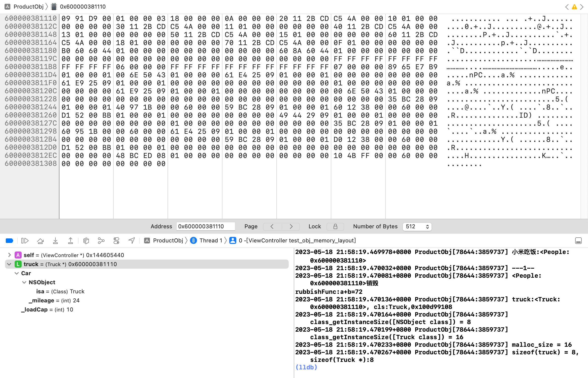Screen dimensions: 588x378
Task: Toggle the memory Lock button
Action: click(x=335, y=227)
